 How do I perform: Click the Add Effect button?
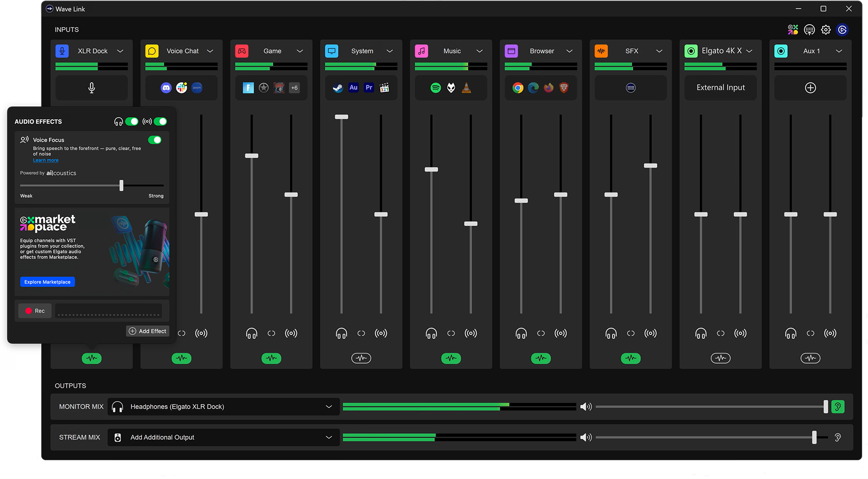click(147, 331)
